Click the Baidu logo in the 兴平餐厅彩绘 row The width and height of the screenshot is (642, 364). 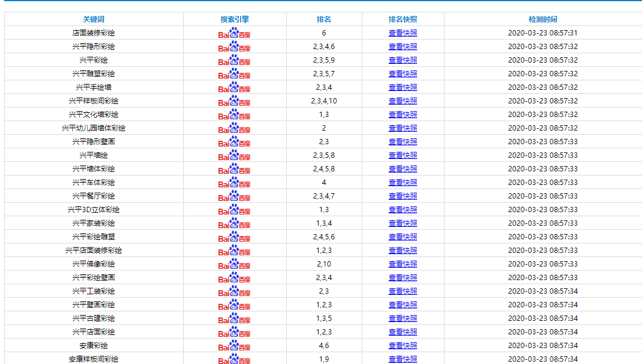click(x=234, y=196)
